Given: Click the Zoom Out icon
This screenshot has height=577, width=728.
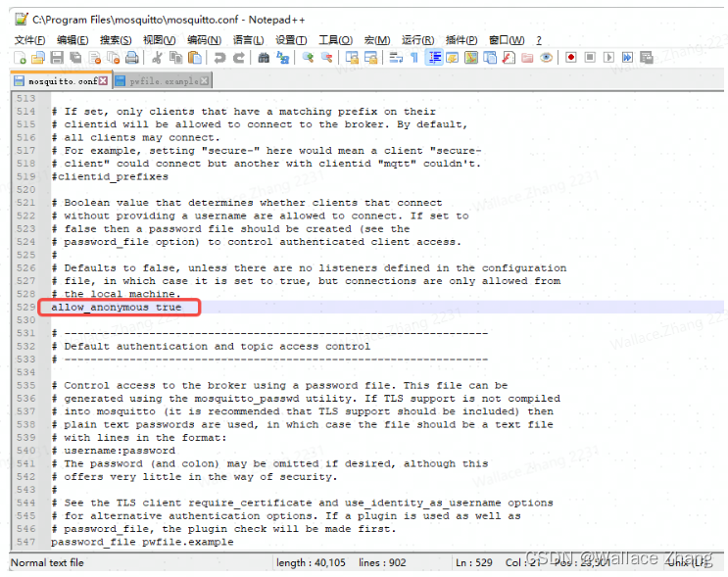Looking at the screenshot, I should click(327, 58).
